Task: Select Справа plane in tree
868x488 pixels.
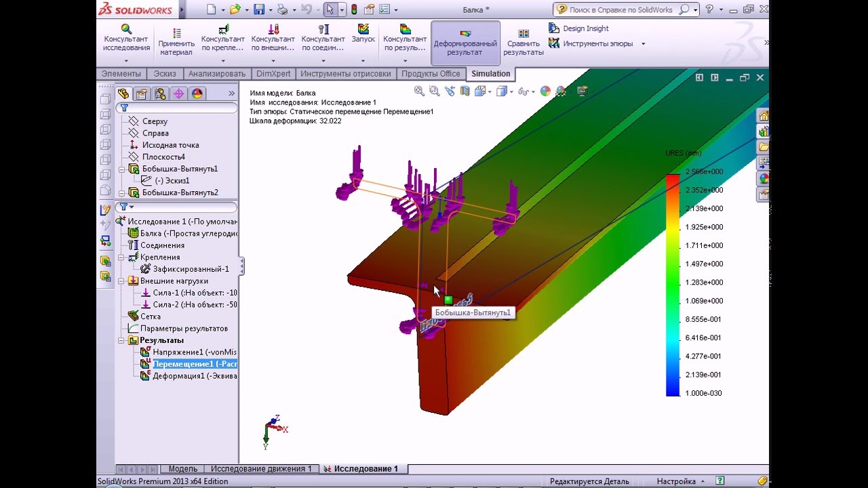Action: (155, 133)
